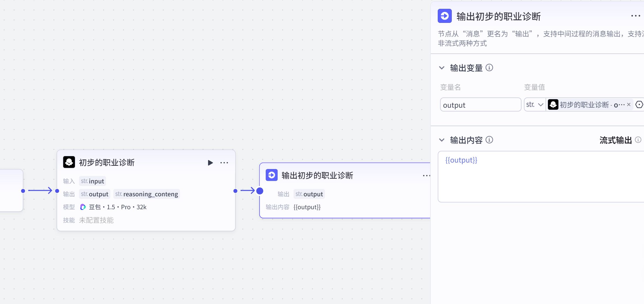This screenshot has width=644, height=304.
Task: Click the bot avatar on 初步的职业诊断 node
Action: click(x=69, y=162)
